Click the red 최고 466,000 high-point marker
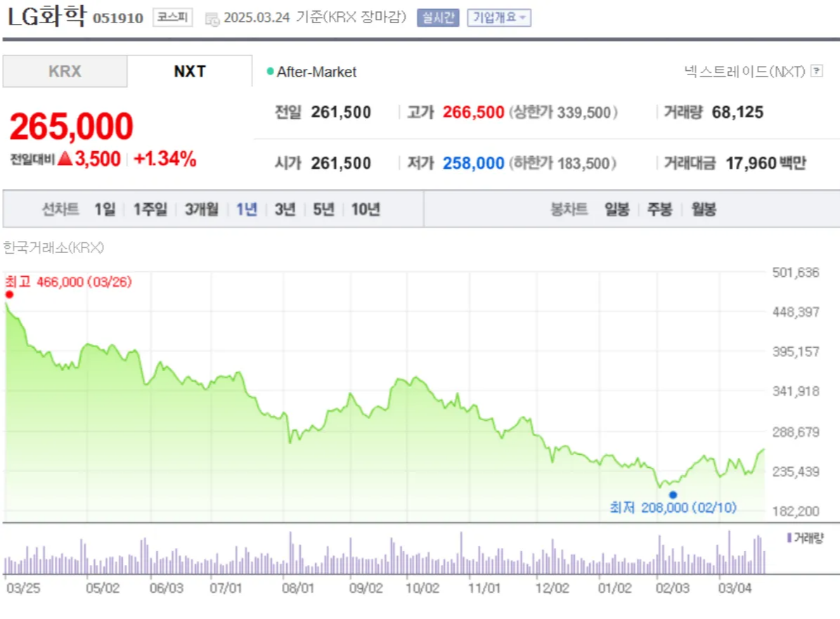Screen dimensions: 840x619 [x=9, y=294]
